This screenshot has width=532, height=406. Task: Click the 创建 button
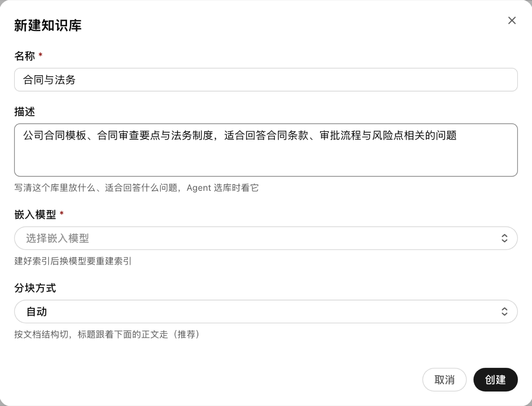495,380
